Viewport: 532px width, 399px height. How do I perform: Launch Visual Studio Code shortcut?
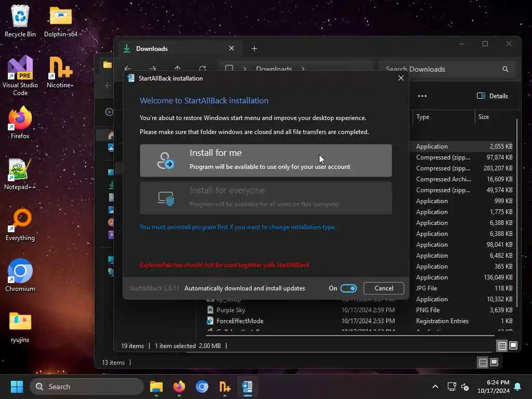point(20,75)
